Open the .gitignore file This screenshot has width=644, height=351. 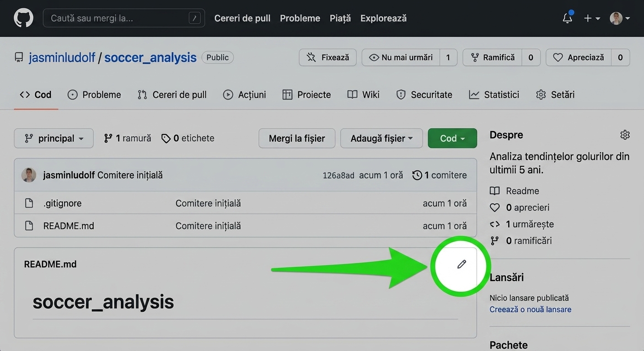point(62,203)
